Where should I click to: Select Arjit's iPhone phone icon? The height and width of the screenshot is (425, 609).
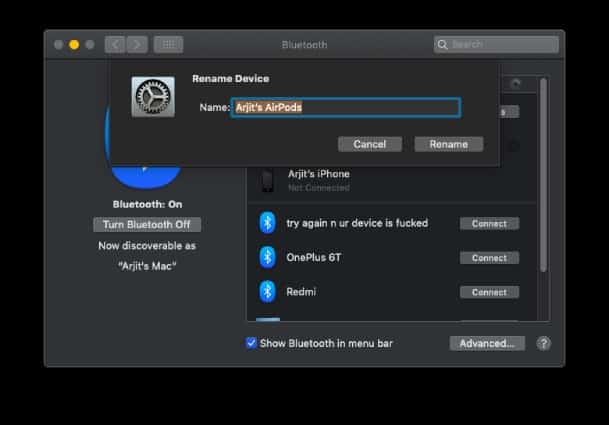click(267, 181)
